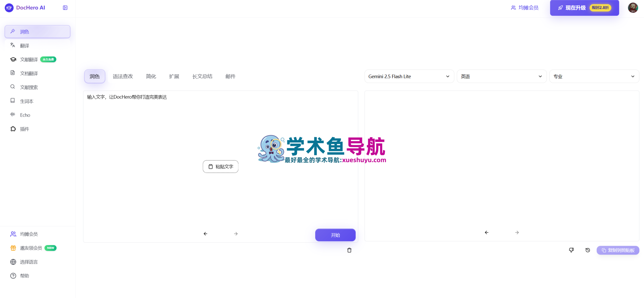Switch to the 语法查改 tab
Screen dimensions: 644x298
pos(123,76)
